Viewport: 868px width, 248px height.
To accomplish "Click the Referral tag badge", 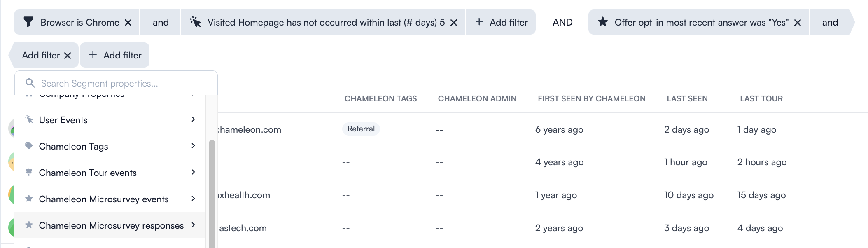I will [x=361, y=129].
